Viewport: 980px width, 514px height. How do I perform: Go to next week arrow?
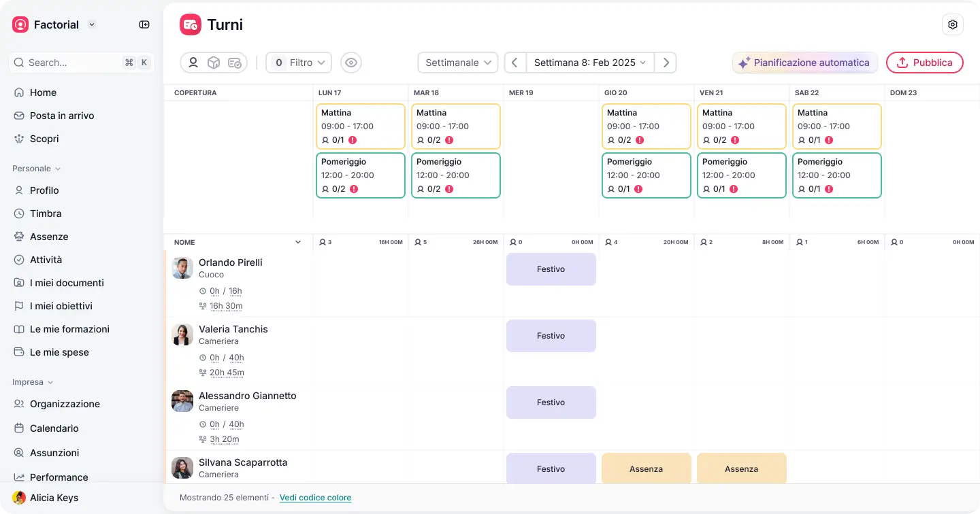pyautogui.click(x=666, y=63)
